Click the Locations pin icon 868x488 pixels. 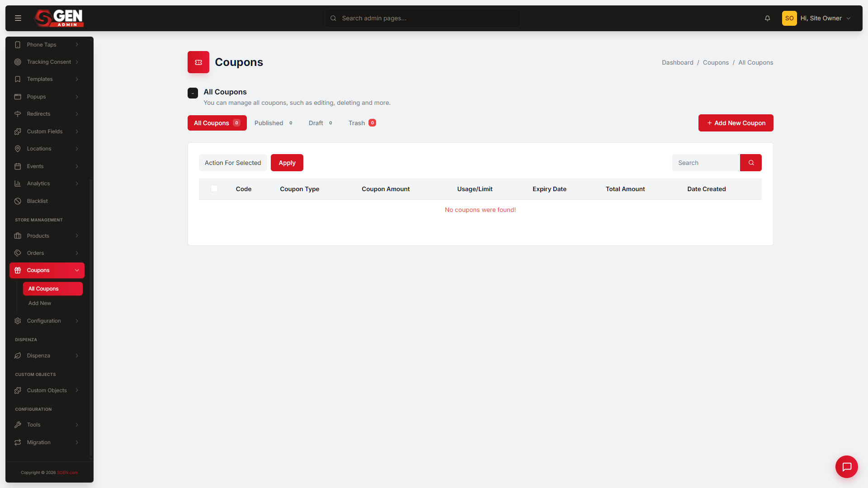point(18,149)
